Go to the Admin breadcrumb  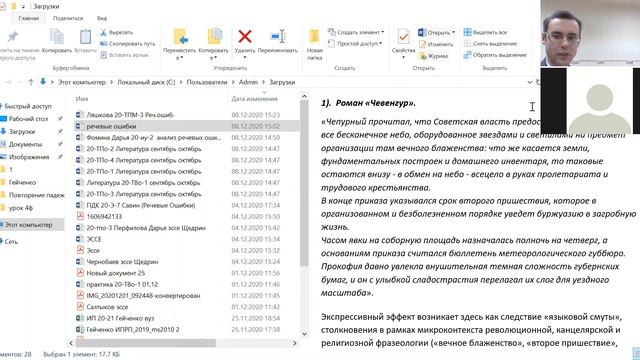(248, 82)
